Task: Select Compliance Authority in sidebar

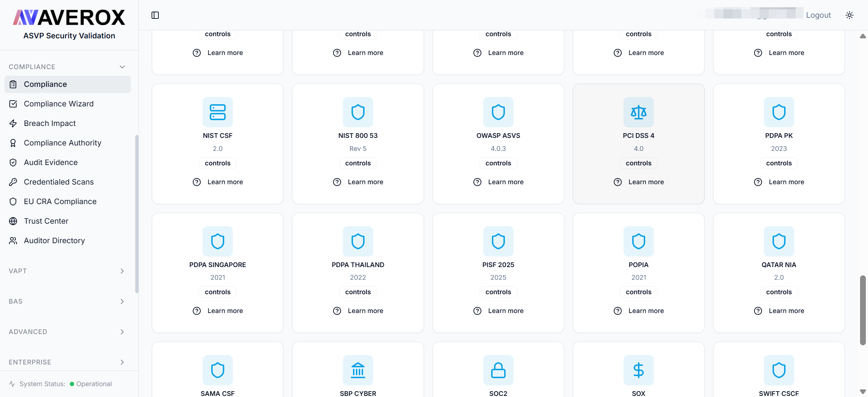Action: click(x=68, y=143)
